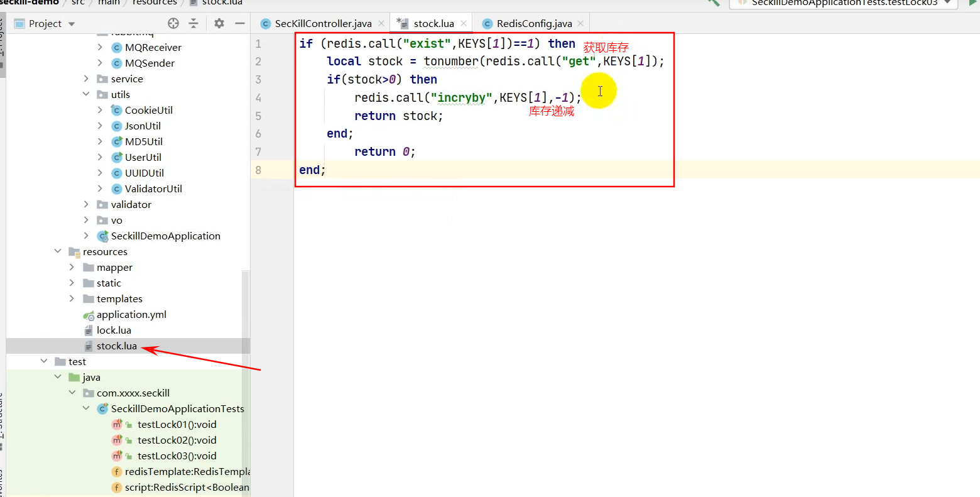Collapse the test folder
The height and width of the screenshot is (497, 980).
click(44, 361)
